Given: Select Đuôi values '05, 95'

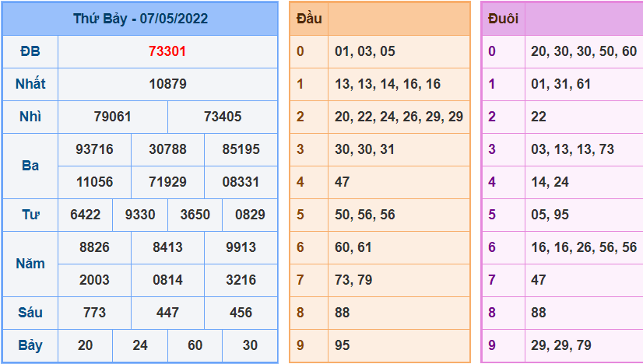Looking at the screenshot, I should point(550,215).
